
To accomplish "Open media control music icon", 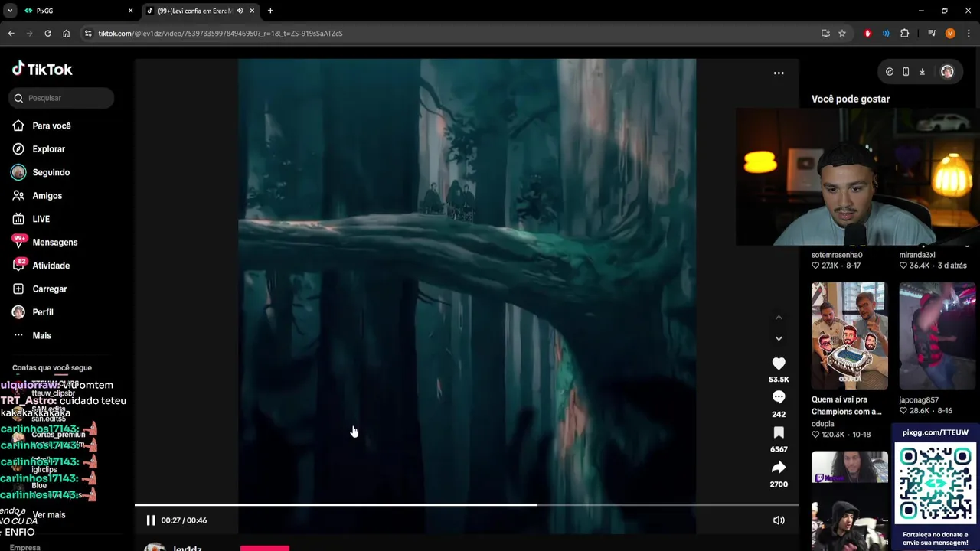I will [x=932, y=34].
